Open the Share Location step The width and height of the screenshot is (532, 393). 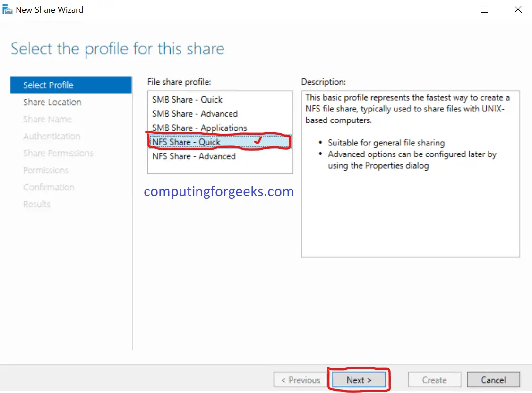point(52,102)
